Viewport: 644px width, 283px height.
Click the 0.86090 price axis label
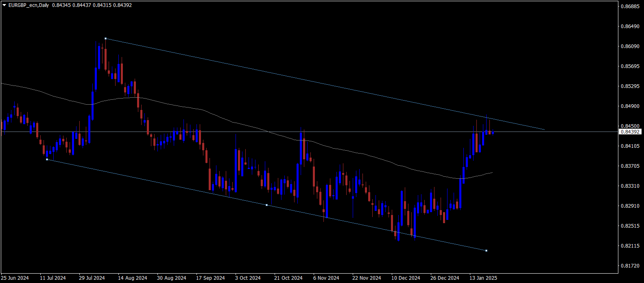pos(630,46)
